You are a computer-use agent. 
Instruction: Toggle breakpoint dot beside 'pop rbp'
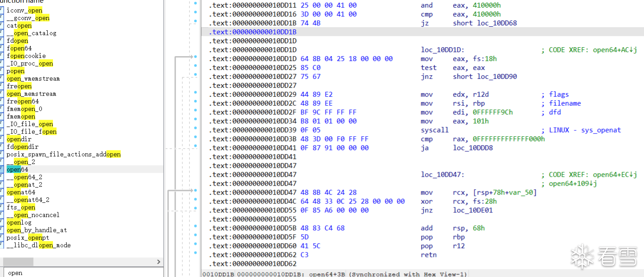pos(195,235)
